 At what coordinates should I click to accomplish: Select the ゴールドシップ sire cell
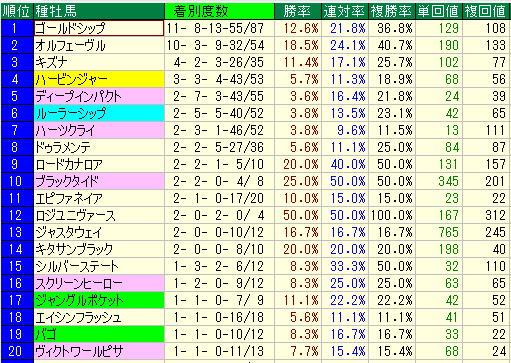99,28
